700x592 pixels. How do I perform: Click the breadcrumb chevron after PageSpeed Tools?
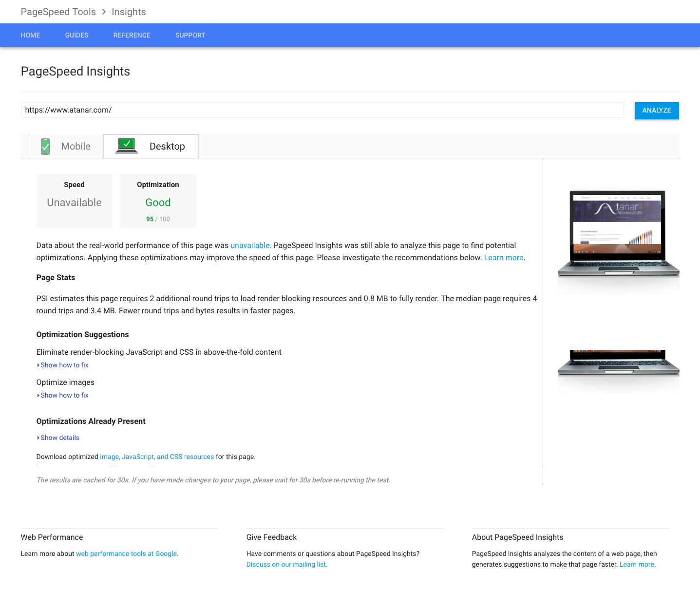(x=104, y=12)
